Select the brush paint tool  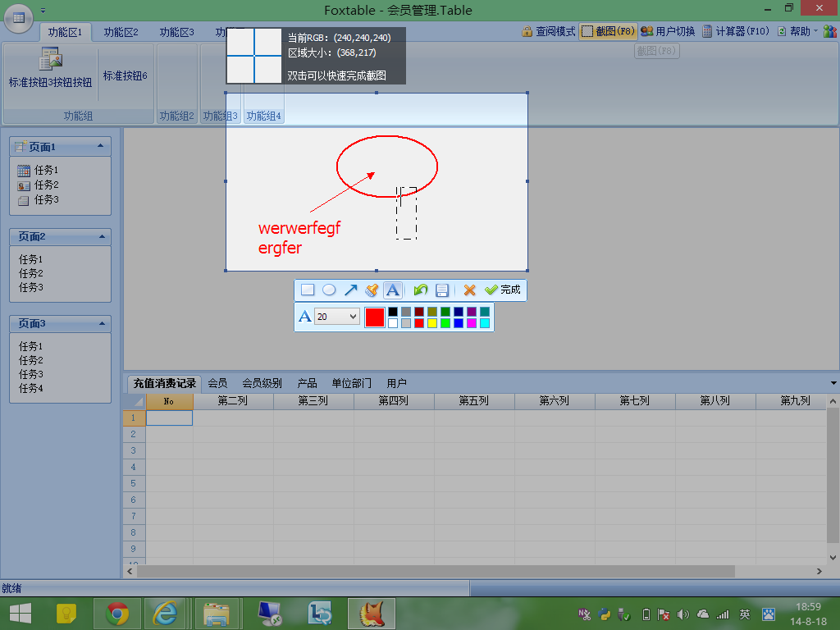coord(372,290)
